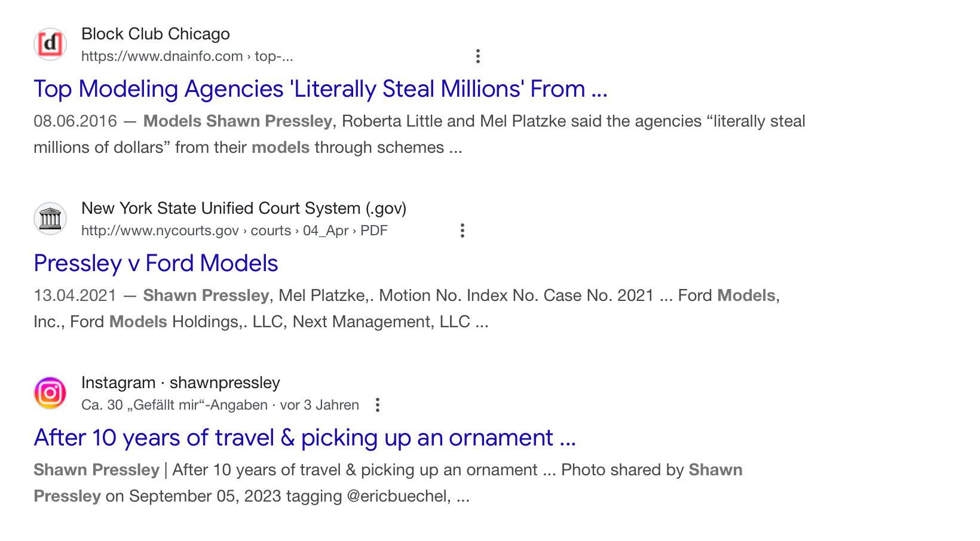Screen dimensions: 980x541
Task: Open the three-dot menu beside the dnainfo.com URL
Action: pyautogui.click(x=477, y=56)
